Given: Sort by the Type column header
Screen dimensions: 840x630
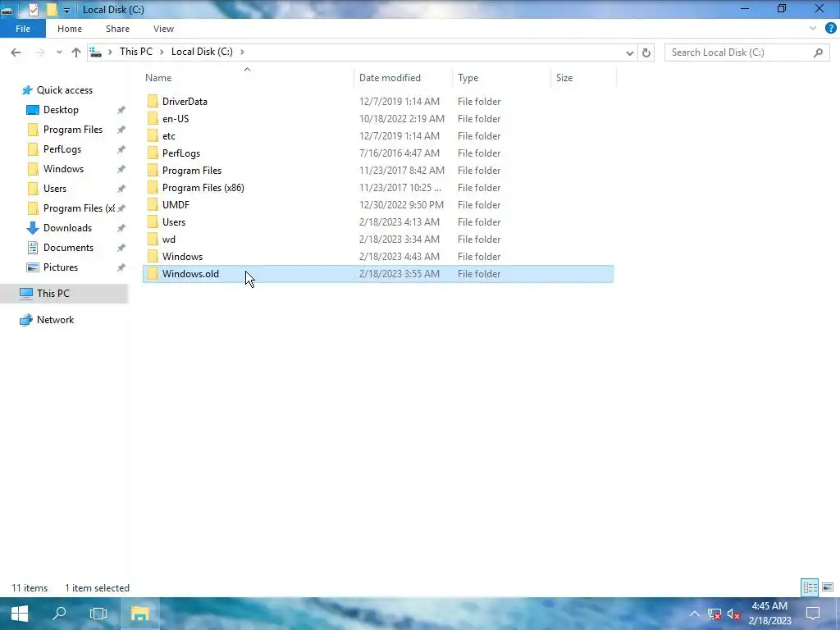Looking at the screenshot, I should tap(468, 78).
